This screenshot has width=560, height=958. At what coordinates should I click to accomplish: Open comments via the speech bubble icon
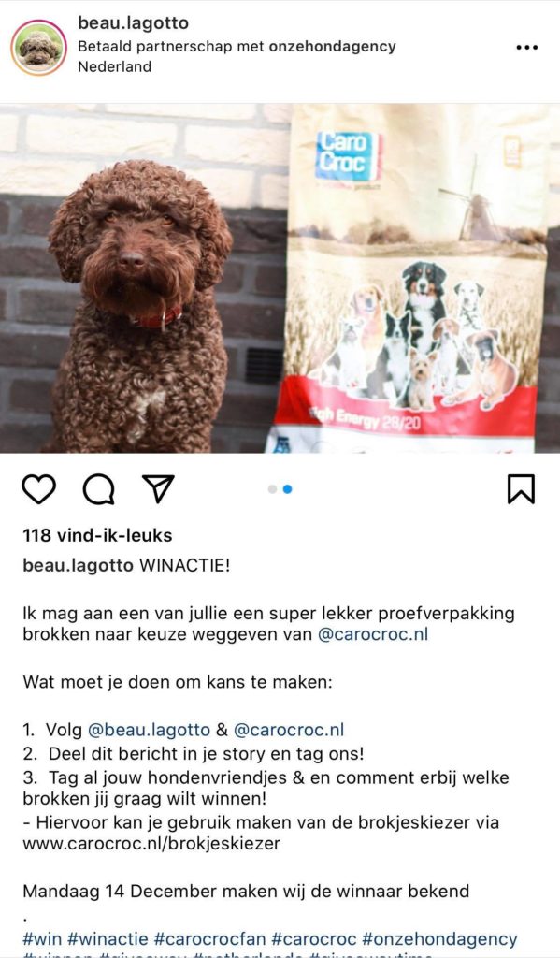point(99,488)
